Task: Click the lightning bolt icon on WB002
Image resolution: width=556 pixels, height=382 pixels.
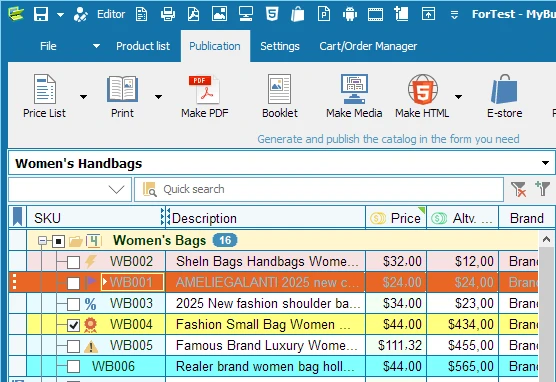Action: [x=90, y=261]
